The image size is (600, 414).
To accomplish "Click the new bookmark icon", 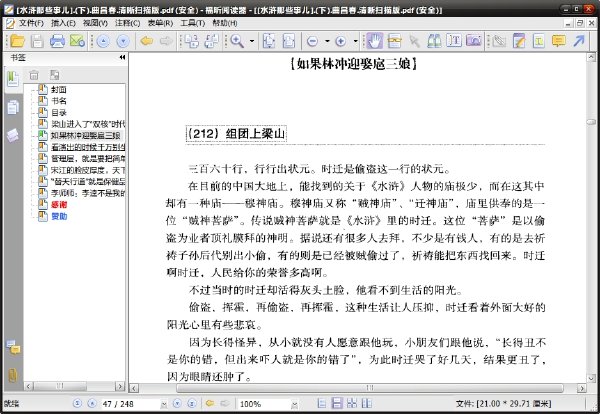I will tap(54, 75).
